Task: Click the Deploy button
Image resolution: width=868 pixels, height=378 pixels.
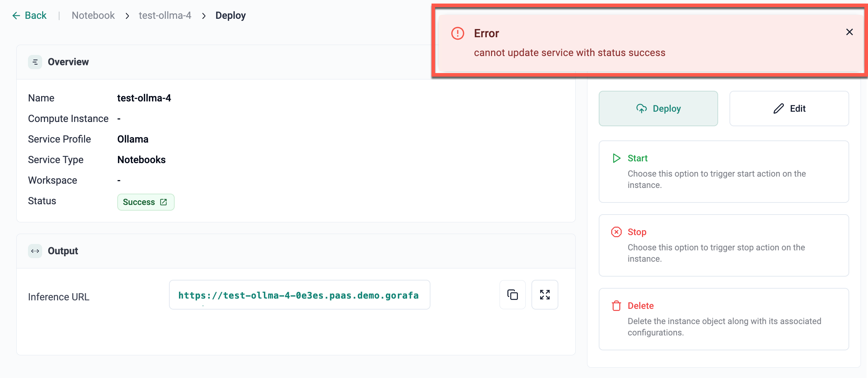Action: 658,109
